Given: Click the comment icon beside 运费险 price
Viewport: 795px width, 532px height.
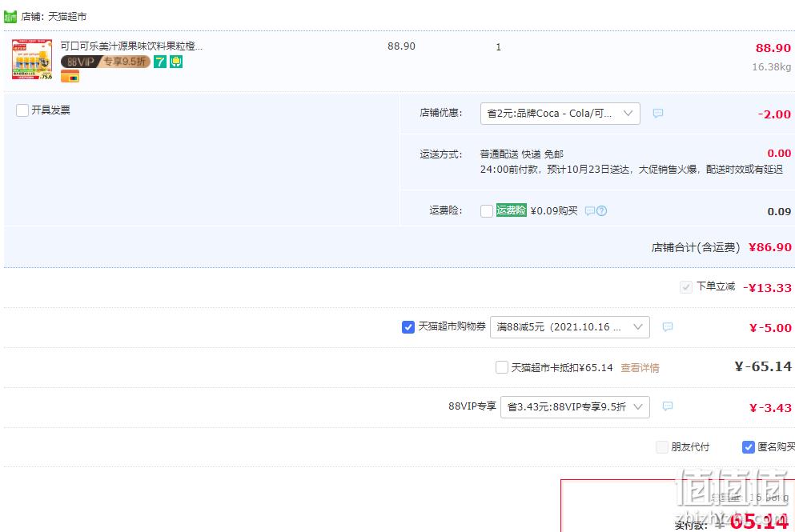Looking at the screenshot, I should click(590, 210).
